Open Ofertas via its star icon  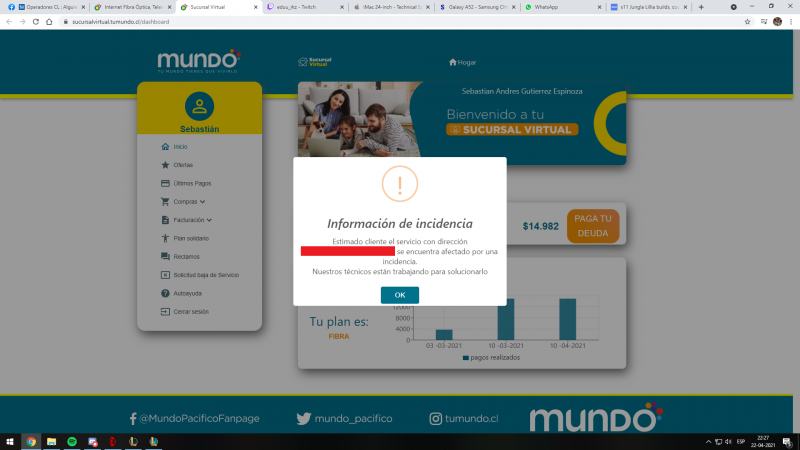click(x=165, y=165)
